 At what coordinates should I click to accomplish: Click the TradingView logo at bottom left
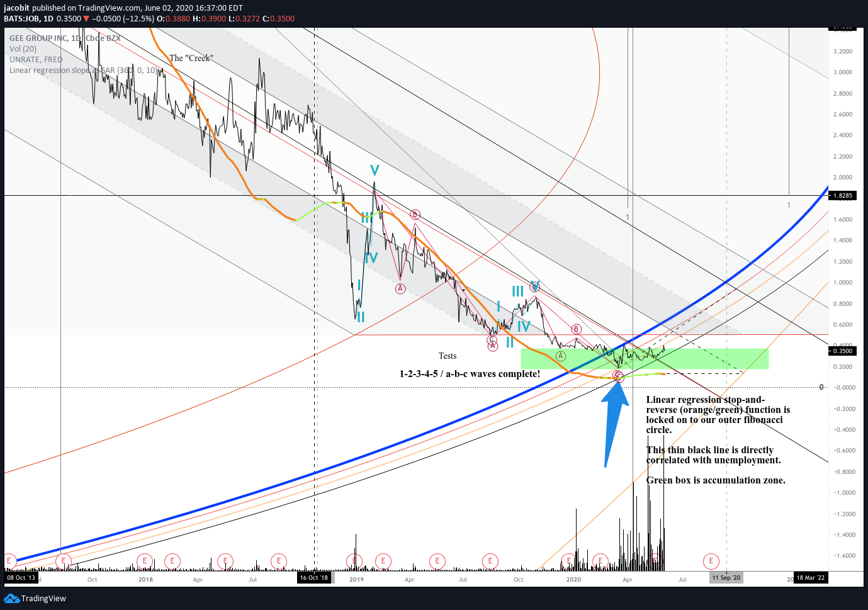[x=35, y=598]
